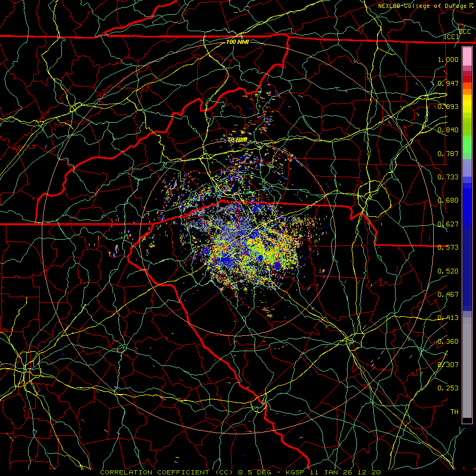Select the 0.360 legend value
Viewport: 476px width, 476px height.
pos(448,342)
